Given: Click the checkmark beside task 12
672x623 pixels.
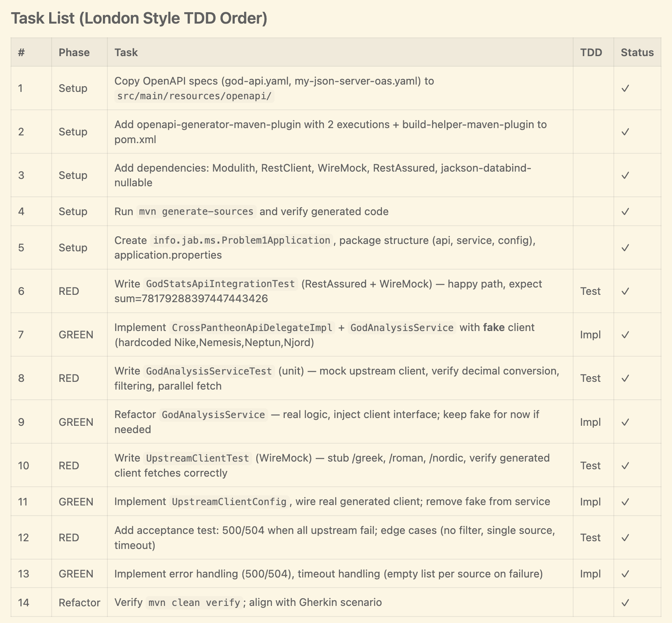Looking at the screenshot, I should coord(625,538).
